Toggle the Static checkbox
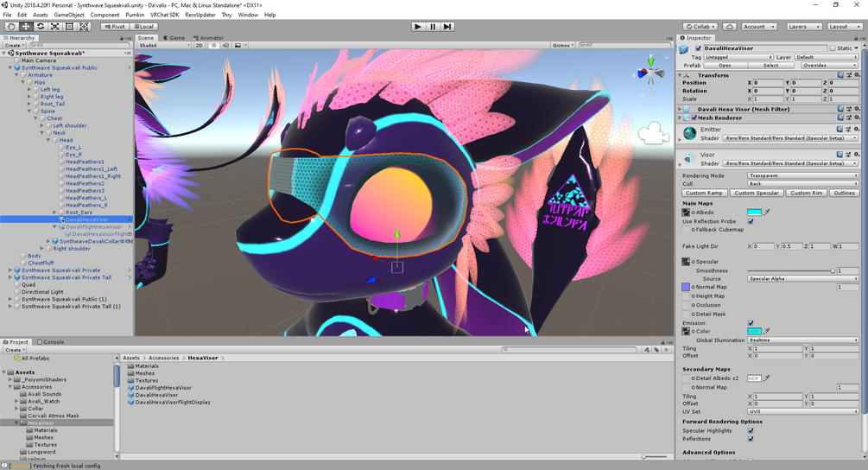Viewport: 868px width, 470px height. 833,48
